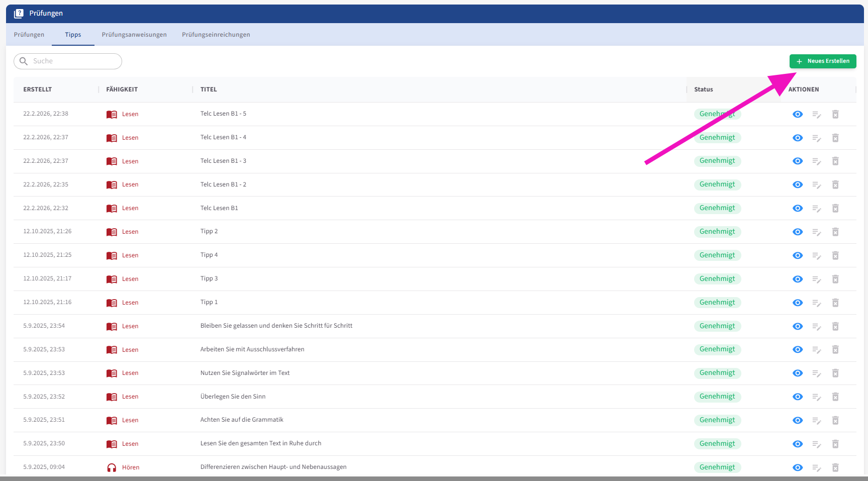
Task: Click the Prüfungen header icon
Action: (19, 14)
